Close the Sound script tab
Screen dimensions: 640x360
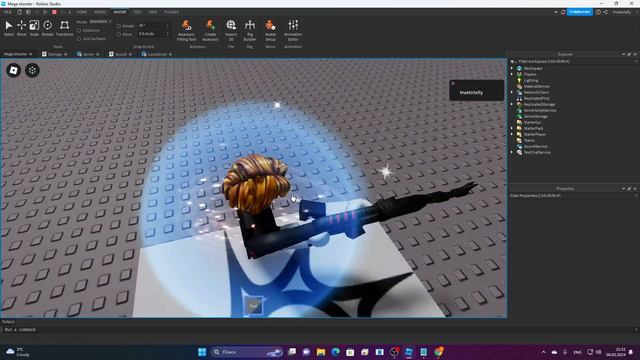coord(131,54)
